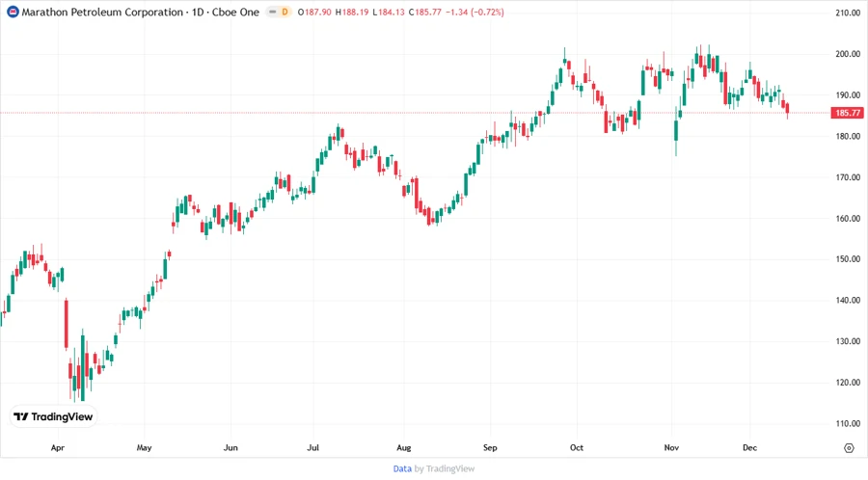Click the Marathon Petroleum logo icon
The image size is (868, 480).
13,12
